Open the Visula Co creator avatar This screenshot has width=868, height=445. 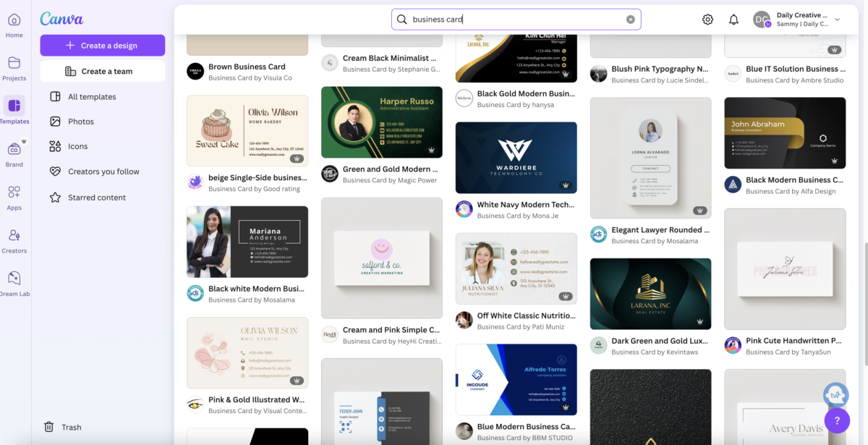(x=195, y=72)
